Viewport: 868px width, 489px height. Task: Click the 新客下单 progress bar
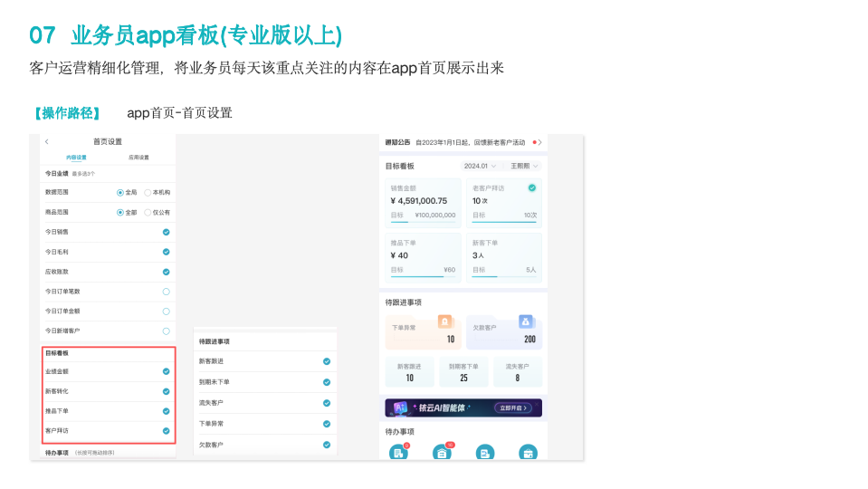[x=504, y=276]
